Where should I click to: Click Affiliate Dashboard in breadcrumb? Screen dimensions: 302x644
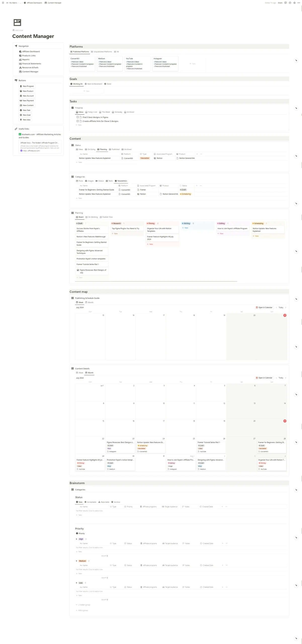click(33, 3)
